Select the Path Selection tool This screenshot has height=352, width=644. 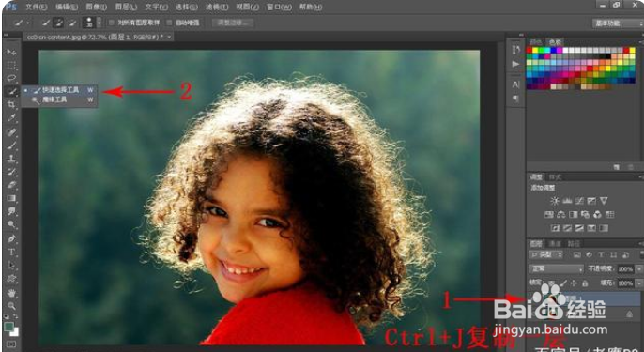[11, 265]
